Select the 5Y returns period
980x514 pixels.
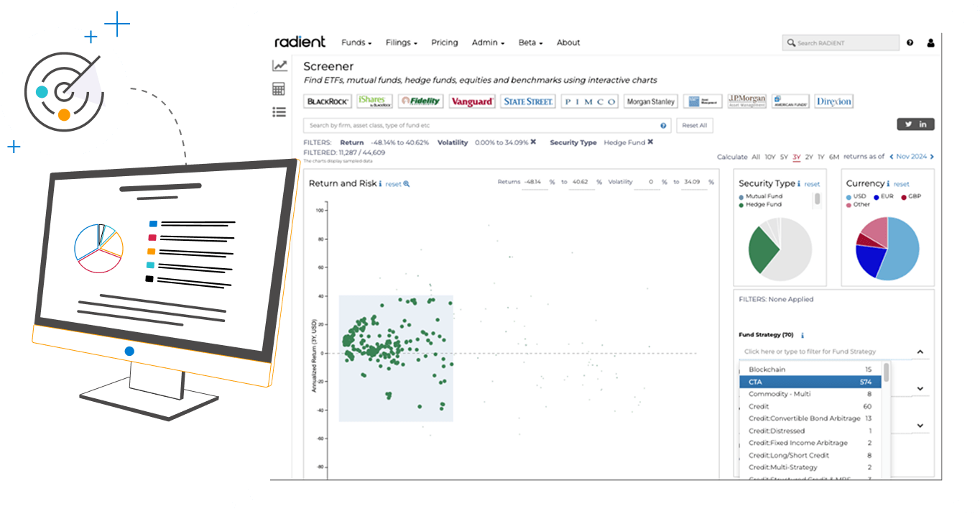click(784, 157)
